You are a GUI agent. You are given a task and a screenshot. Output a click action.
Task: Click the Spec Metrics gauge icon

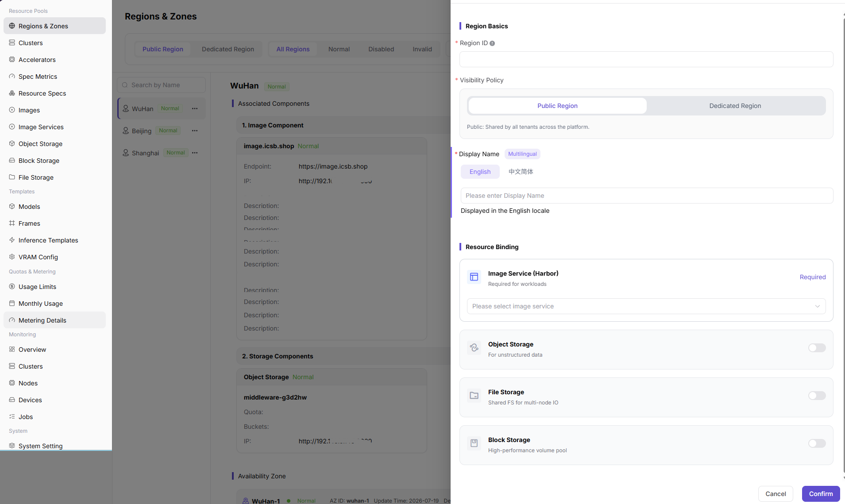[x=12, y=77]
